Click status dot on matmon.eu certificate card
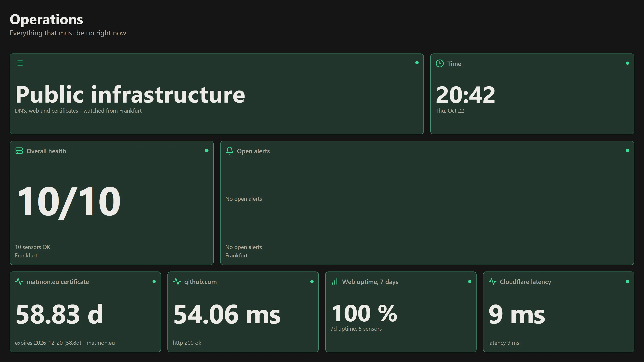Viewport: 644px width, 362px height. [x=154, y=282]
